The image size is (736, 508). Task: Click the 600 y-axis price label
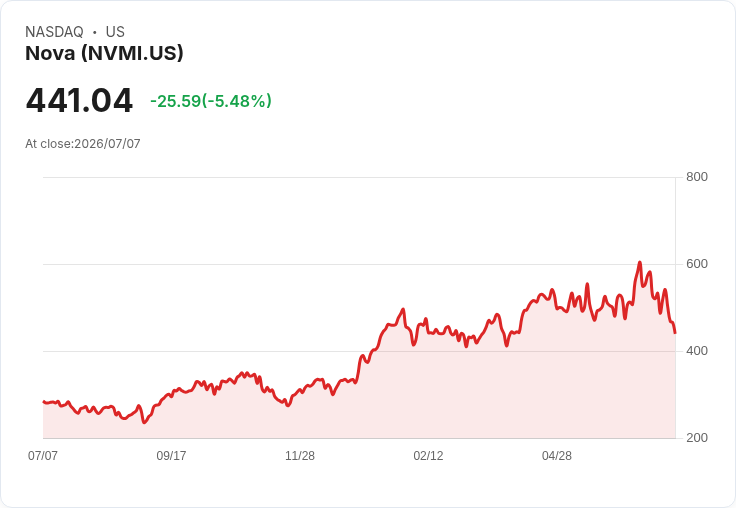[x=697, y=264]
